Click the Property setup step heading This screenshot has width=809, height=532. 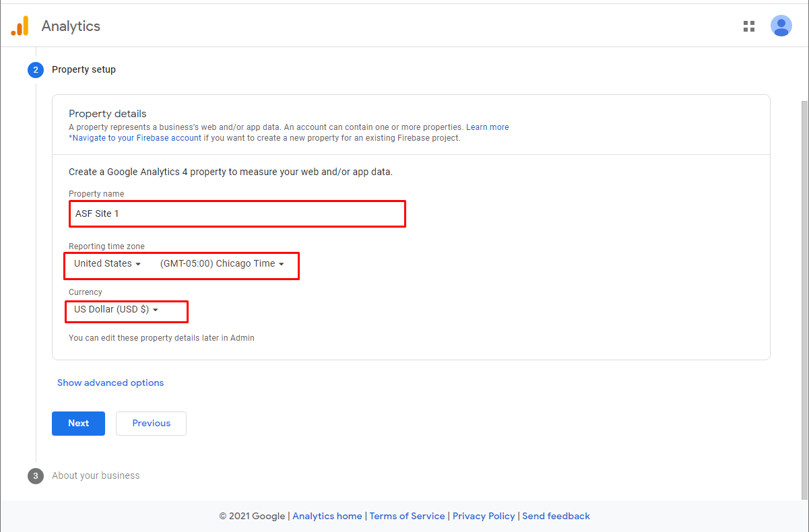(x=84, y=69)
